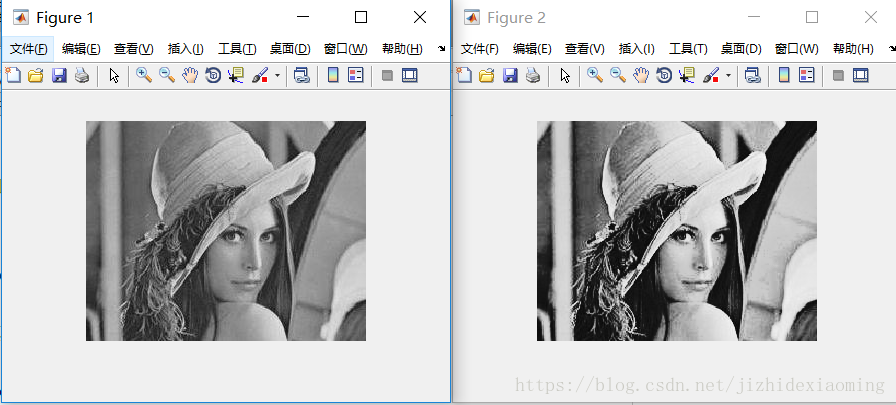Viewport: 896px width, 405px height.
Task: Insert Legend icon in Figure 1
Action: tap(355, 75)
